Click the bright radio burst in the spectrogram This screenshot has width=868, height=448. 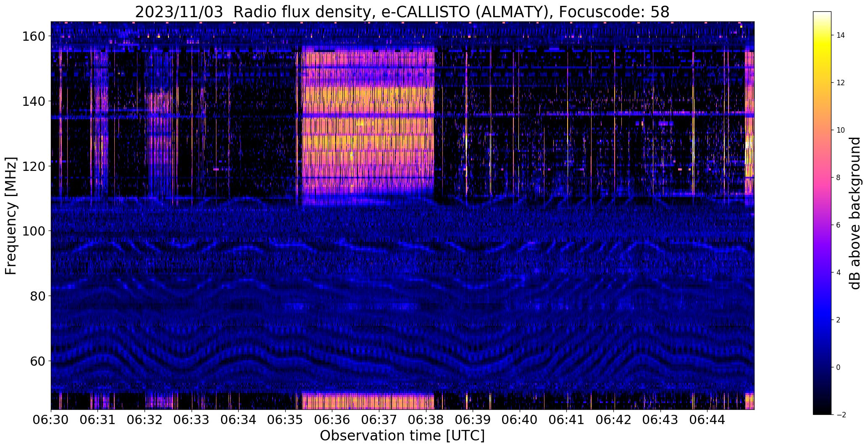coord(368,126)
